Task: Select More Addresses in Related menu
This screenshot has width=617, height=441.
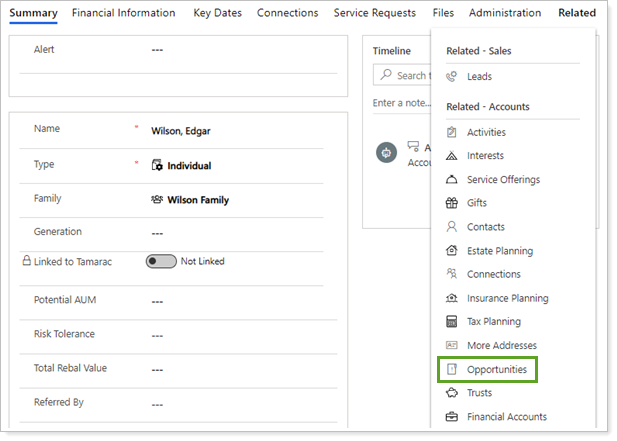Action: (x=501, y=346)
